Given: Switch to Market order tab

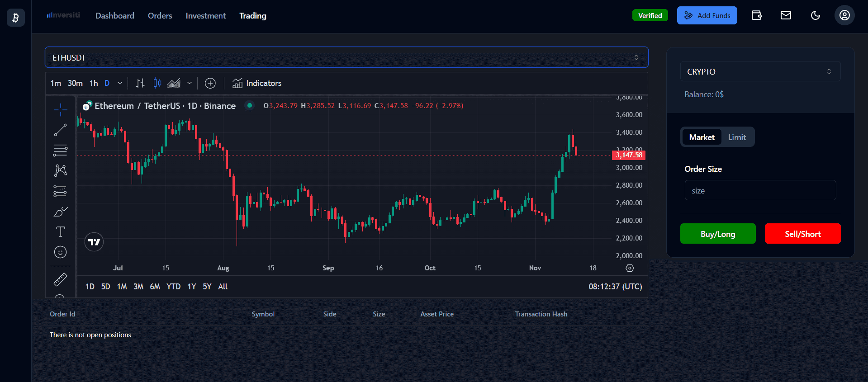Looking at the screenshot, I should (x=702, y=137).
